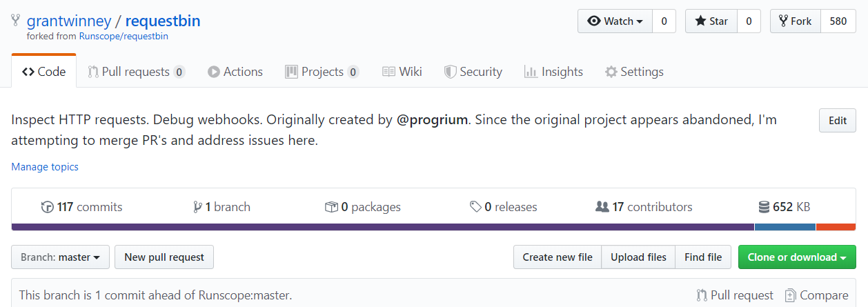Click the Manage topics link
The height and width of the screenshot is (307, 868).
click(x=45, y=167)
